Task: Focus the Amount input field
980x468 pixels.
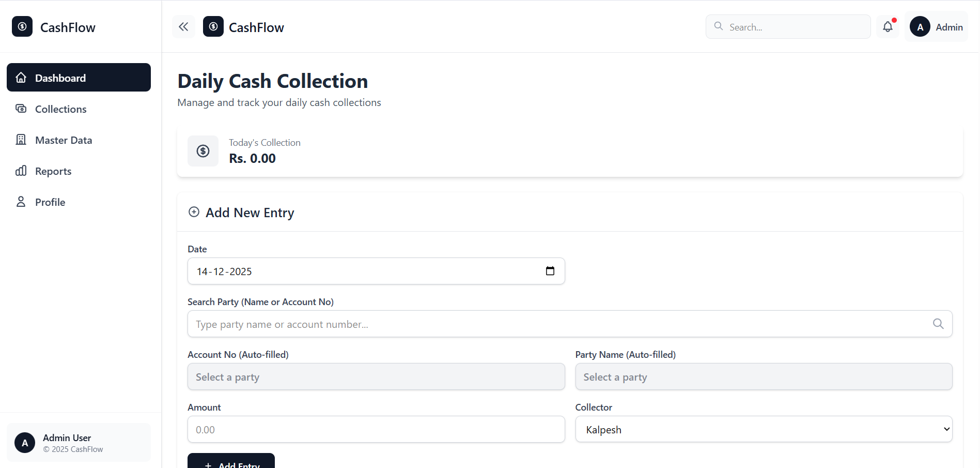Action: (x=376, y=429)
